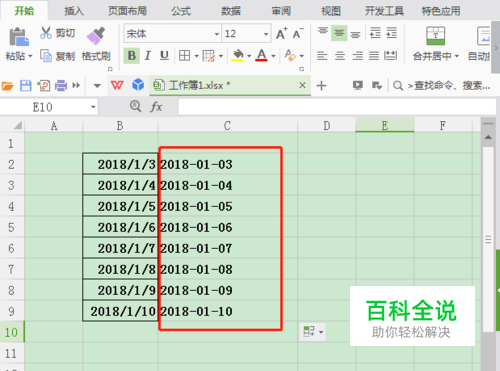Open the 开发工具 tab
Viewport: 500px width, 371px height.
[x=384, y=11]
